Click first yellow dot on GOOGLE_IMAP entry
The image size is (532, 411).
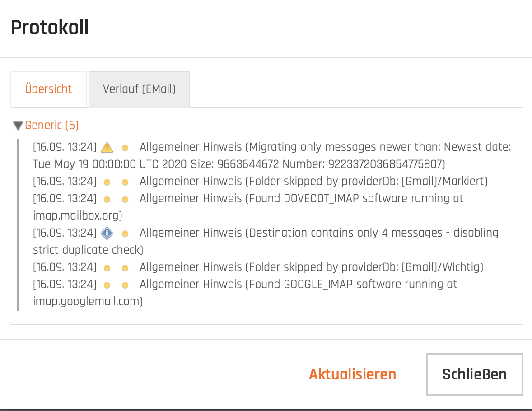[107, 285]
